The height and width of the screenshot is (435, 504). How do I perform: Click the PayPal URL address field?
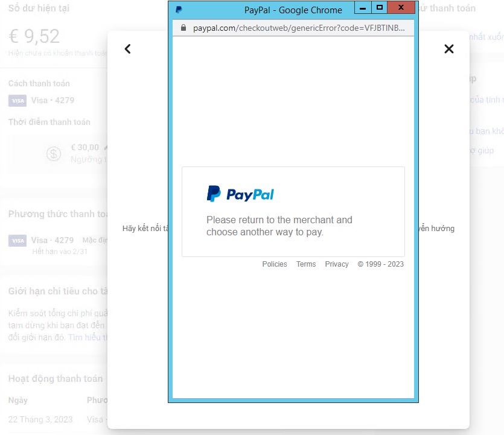[299, 28]
